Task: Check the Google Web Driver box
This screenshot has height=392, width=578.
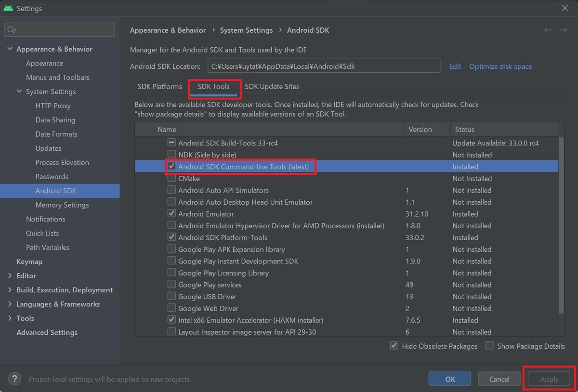Action: [171, 308]
